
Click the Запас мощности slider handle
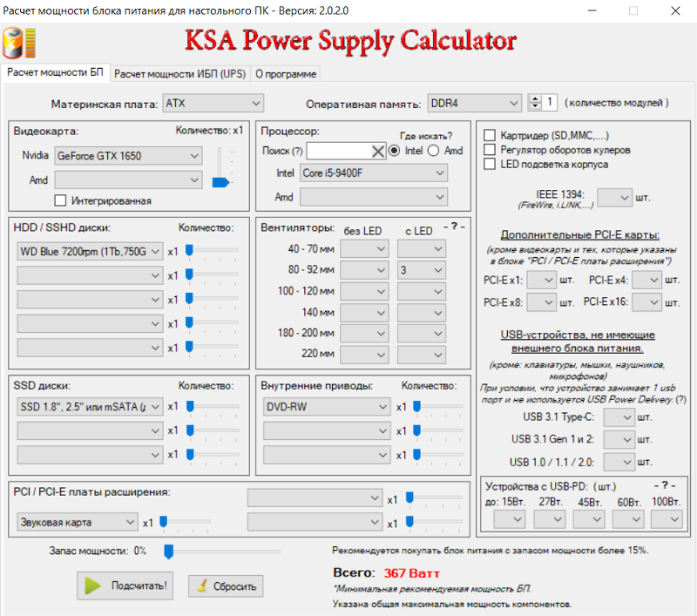[x=168, y=552]
